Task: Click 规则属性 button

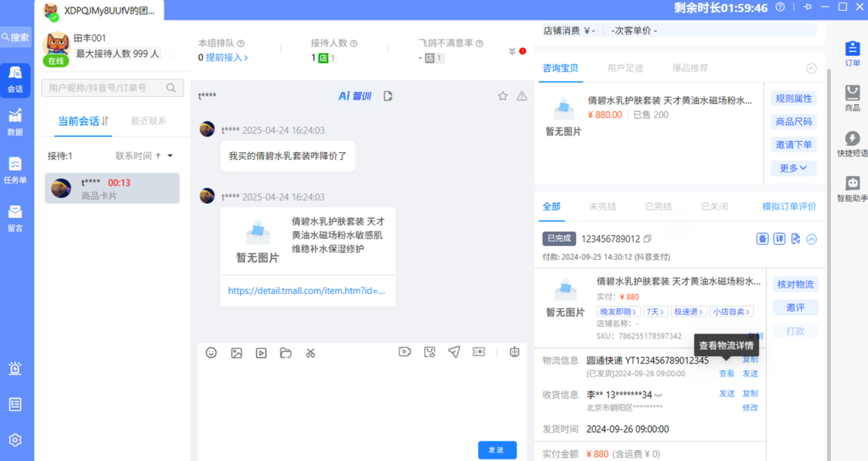Action: (793, 98)
